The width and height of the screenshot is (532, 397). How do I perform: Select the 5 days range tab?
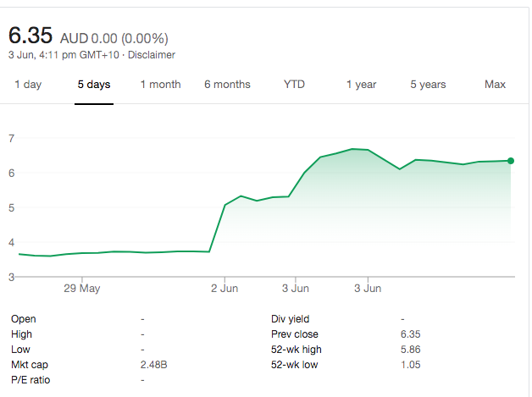coord(93,85)
